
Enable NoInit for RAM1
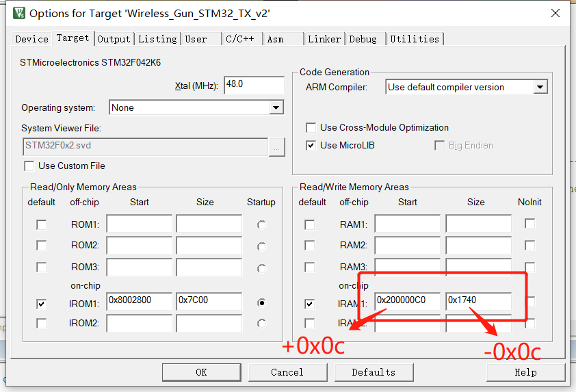click(x=529, y=224)
